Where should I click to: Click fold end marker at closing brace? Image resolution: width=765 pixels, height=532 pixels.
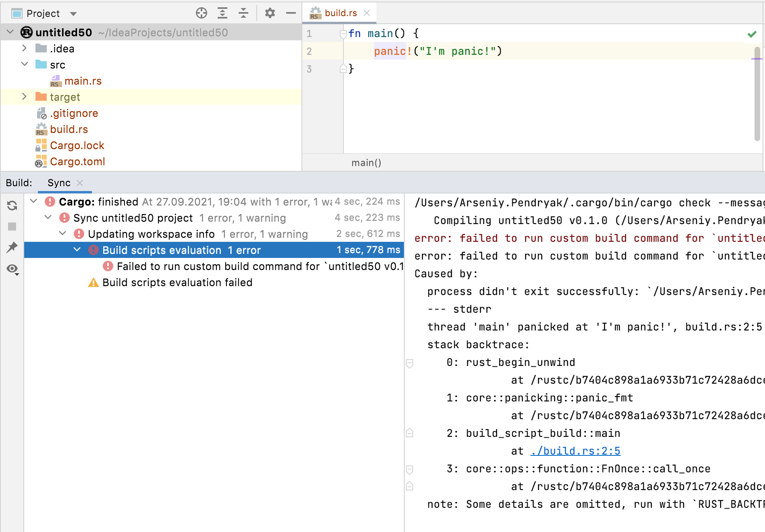[x=343, y=69]
